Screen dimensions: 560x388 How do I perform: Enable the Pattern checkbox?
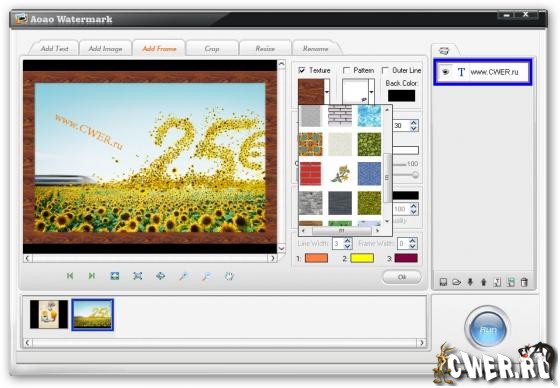346,70
